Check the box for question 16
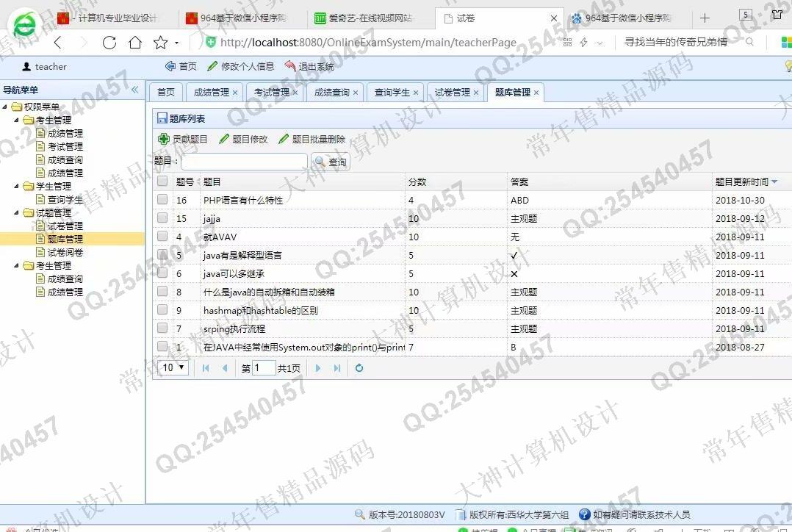 pos(162,200)
